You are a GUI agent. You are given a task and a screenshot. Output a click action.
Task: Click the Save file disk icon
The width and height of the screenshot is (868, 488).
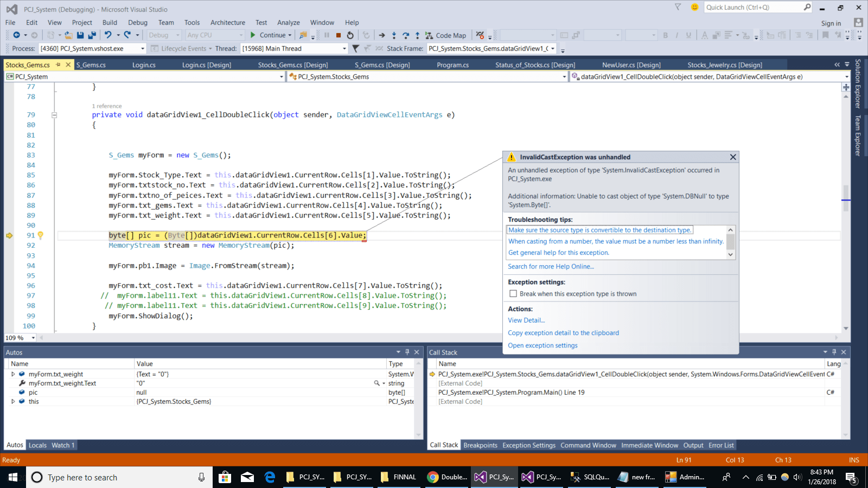80,35
